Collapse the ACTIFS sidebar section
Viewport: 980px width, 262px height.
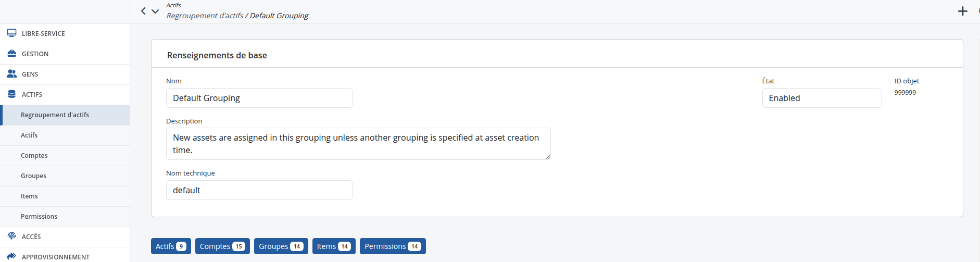coord(65,94)
